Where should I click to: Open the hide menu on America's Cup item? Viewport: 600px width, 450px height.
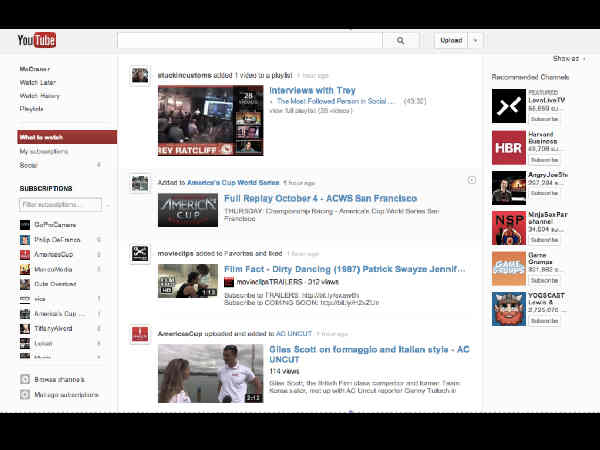pyautogui.click(x=472, y=180)
